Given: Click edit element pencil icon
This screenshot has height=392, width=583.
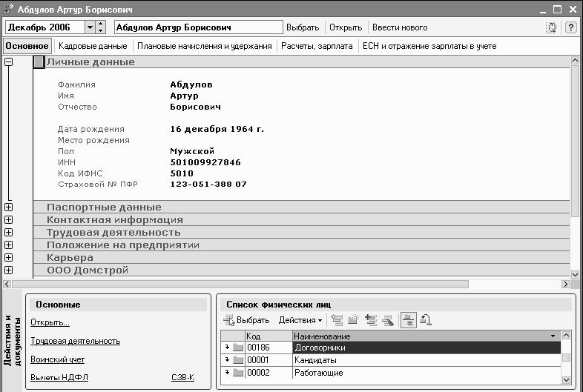Looking at the screenshot, I should click(388, 320).
